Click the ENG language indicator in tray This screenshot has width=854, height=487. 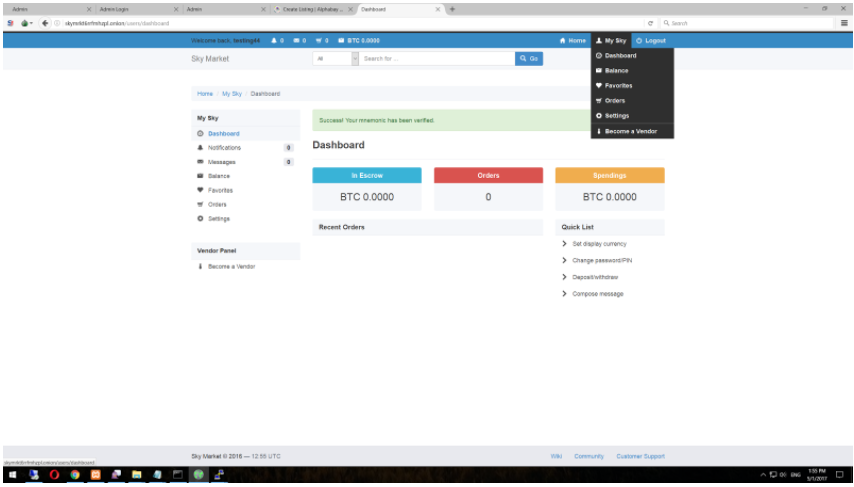tap(796, 475)
